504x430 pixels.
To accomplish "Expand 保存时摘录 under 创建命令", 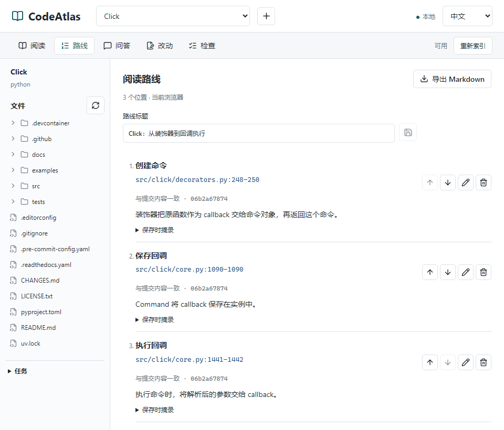I will tap(154, 230).
